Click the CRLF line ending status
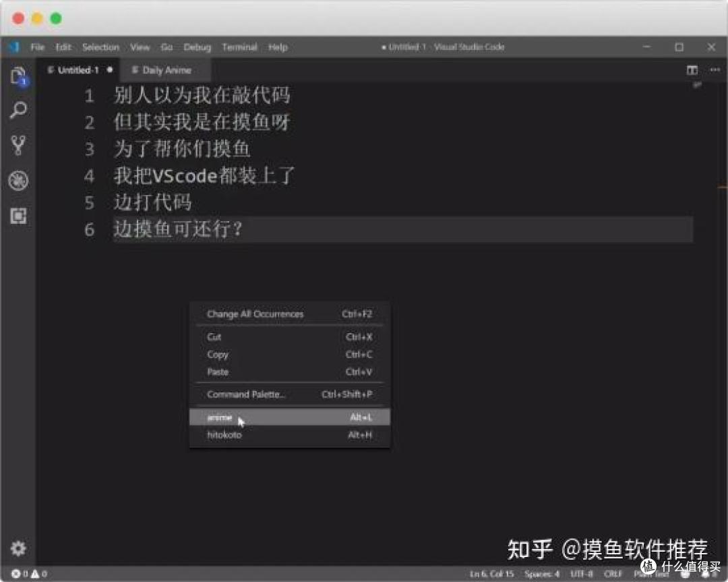728x582 pixels. click(x=613, y=574)
